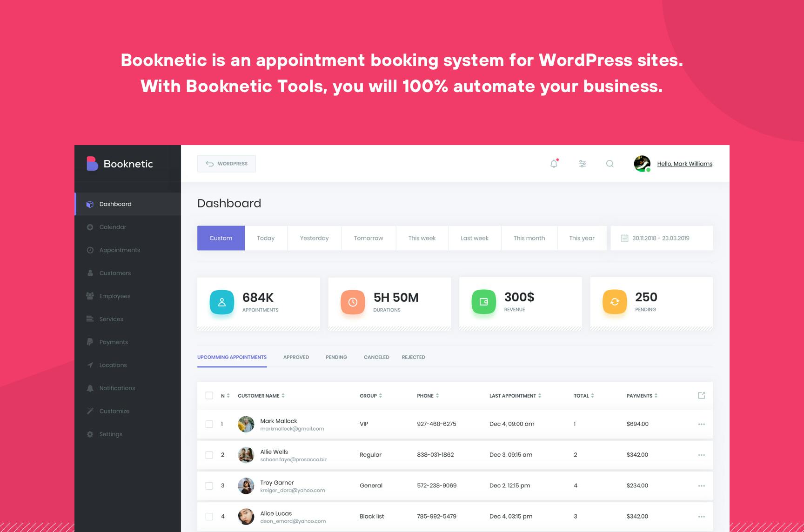The height and width of the screenshot is (532, 804).
Task: Click the Appointments clock icon in sidebar
Action: point(90,250)
